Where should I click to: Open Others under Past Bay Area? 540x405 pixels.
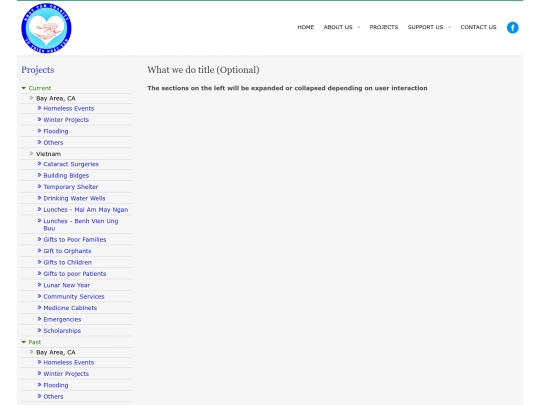[x=53, y=396]
